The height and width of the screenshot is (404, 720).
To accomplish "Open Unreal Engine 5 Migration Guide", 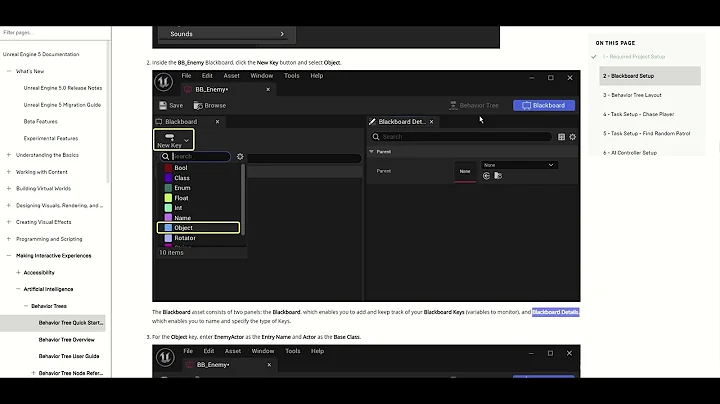I will point(62,105).
